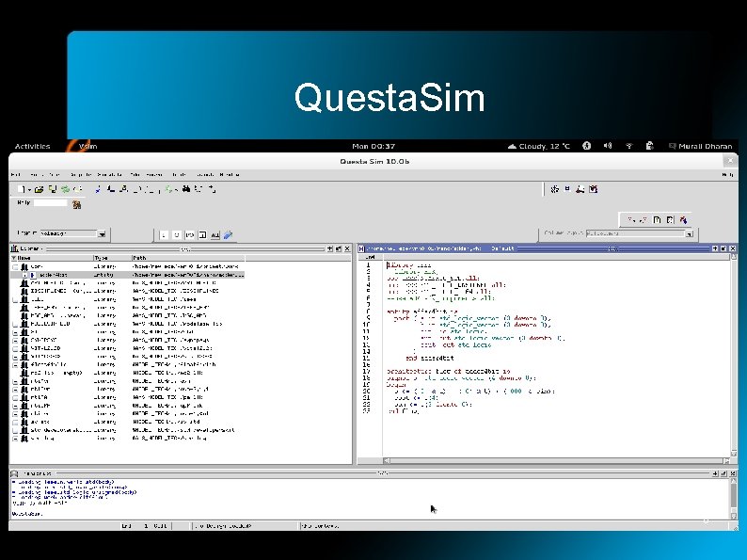747x560 pixels.
Task: Click Activities in the top bar
Action: tap(32, 146)
